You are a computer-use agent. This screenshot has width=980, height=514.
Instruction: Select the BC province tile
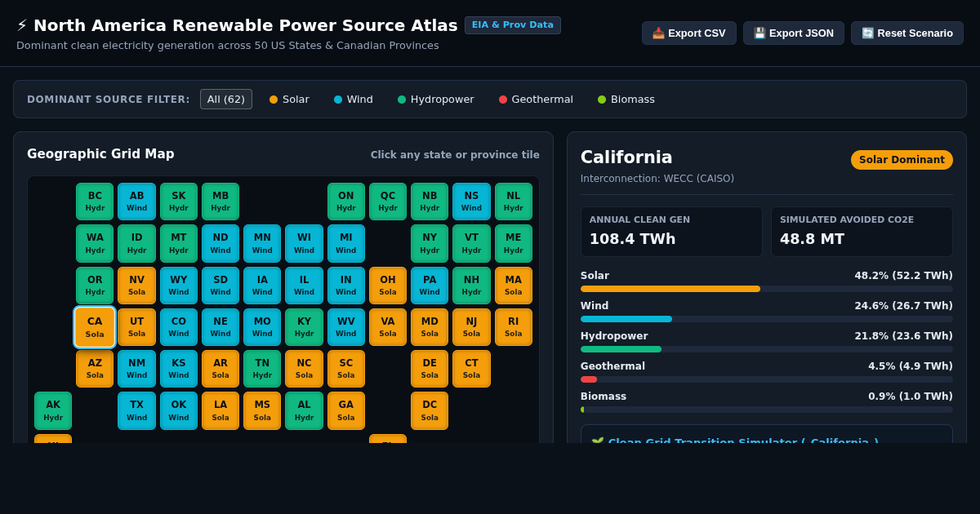(95, 202)
